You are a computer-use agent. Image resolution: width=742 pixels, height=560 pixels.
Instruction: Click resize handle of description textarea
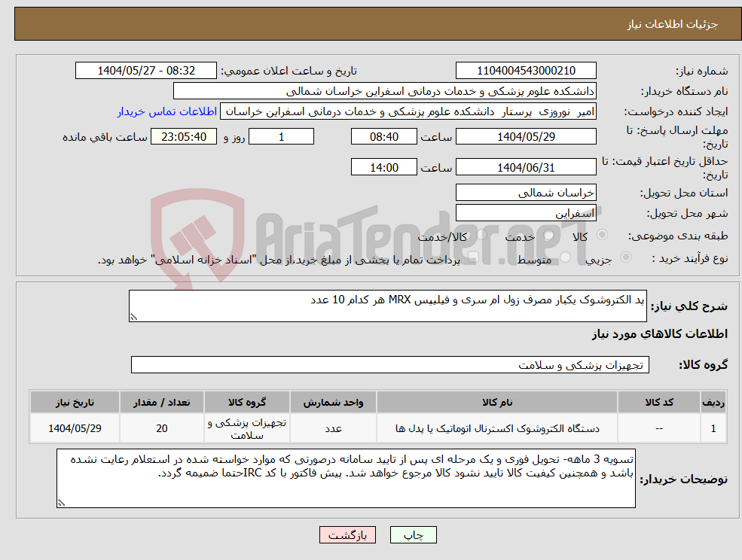point(133,318)
